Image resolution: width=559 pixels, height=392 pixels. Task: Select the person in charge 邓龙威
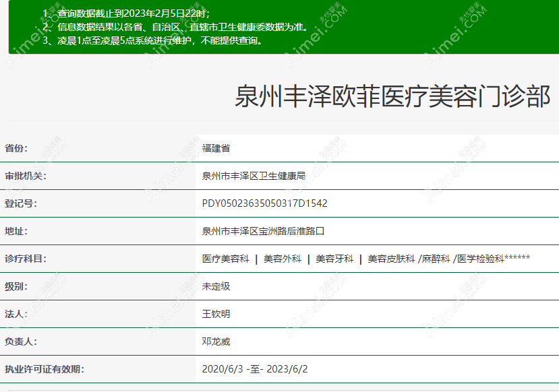pyautogui.click(x=216, y=341)
